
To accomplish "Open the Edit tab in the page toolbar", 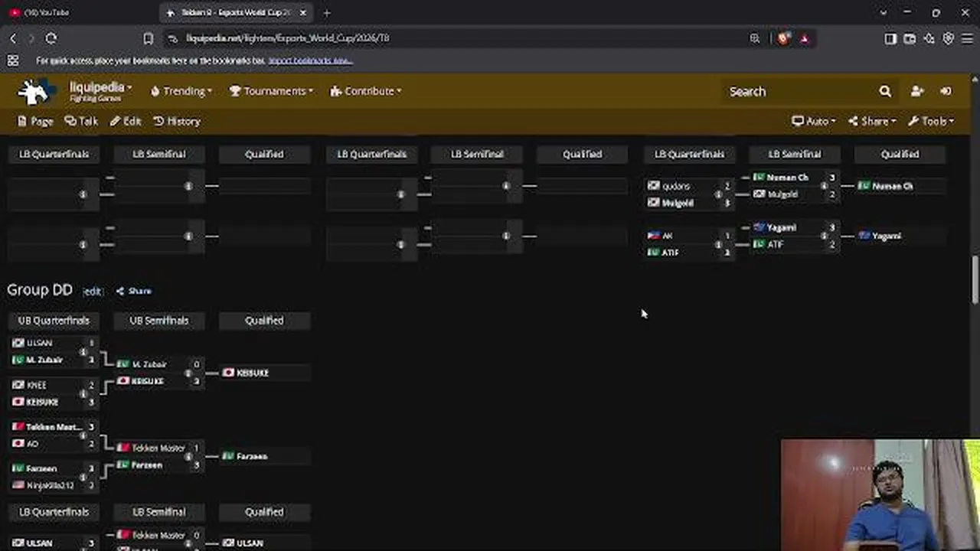I will click(126, 121).
